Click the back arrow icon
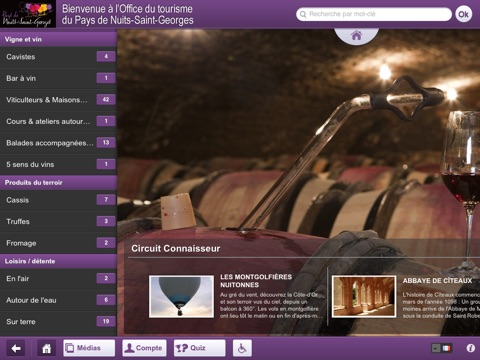The height and width of the screenshot is (360, 480). tap(16, 348)
